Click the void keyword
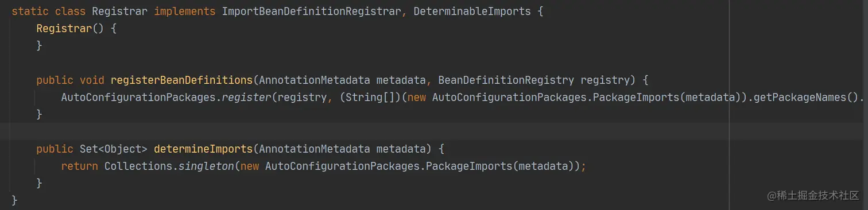868x210 pixels. click(91, 80)
